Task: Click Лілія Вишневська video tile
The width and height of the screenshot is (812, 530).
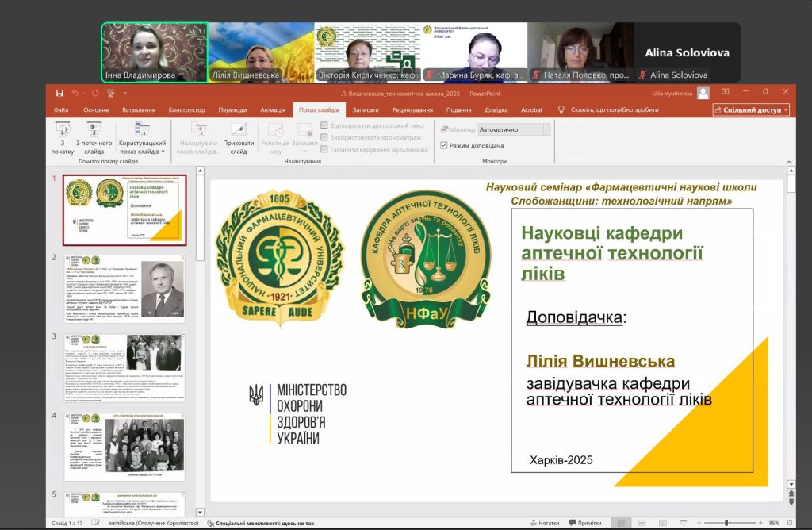Action: (x=261, y=52)
